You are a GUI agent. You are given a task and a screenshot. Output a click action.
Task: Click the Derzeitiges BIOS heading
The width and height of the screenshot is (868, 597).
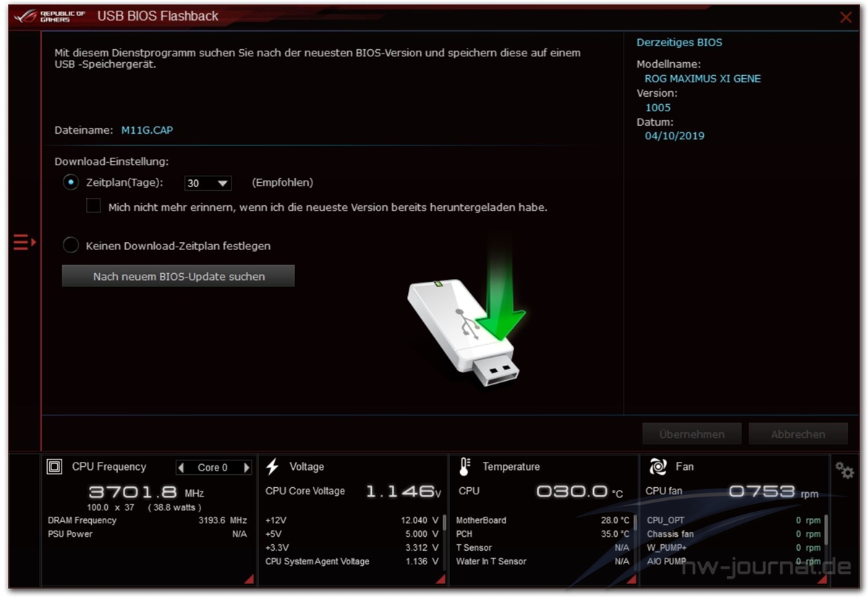(x=679, y=42)
